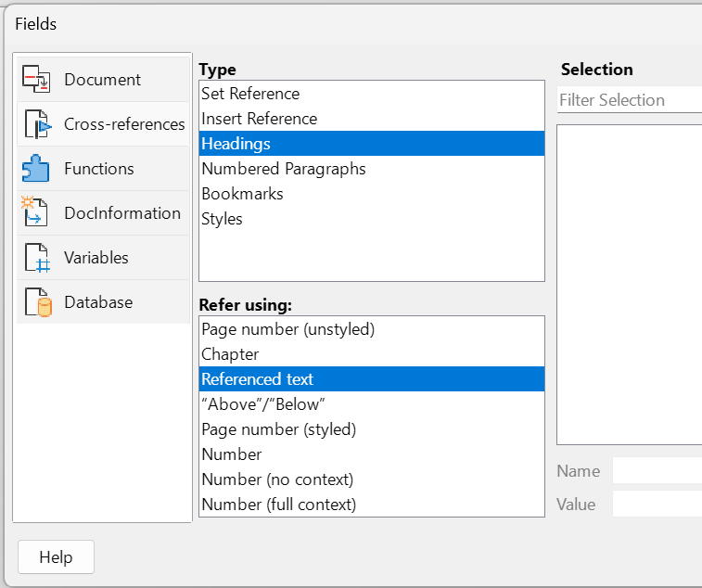This screenshot has width=702, height=588.
Task: Open the DocInformation tab label
Action: pyautogui.click(x=122, y=213)
